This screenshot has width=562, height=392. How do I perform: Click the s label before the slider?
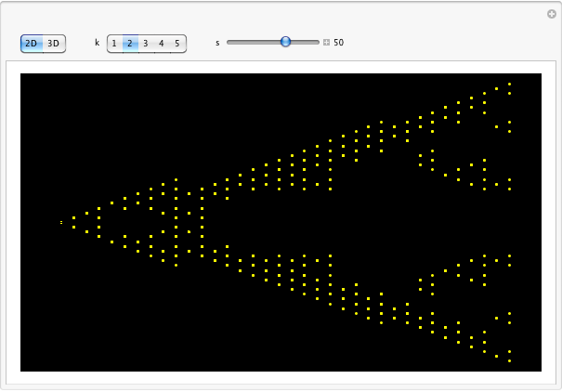[217, 43]
